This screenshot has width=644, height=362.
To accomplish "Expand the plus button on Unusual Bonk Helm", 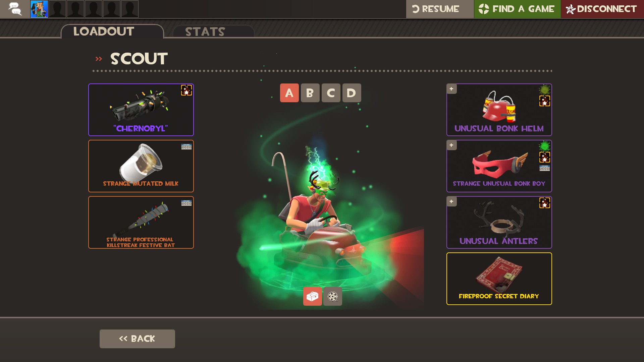I will pyautogui.click(x=451, y=89).
